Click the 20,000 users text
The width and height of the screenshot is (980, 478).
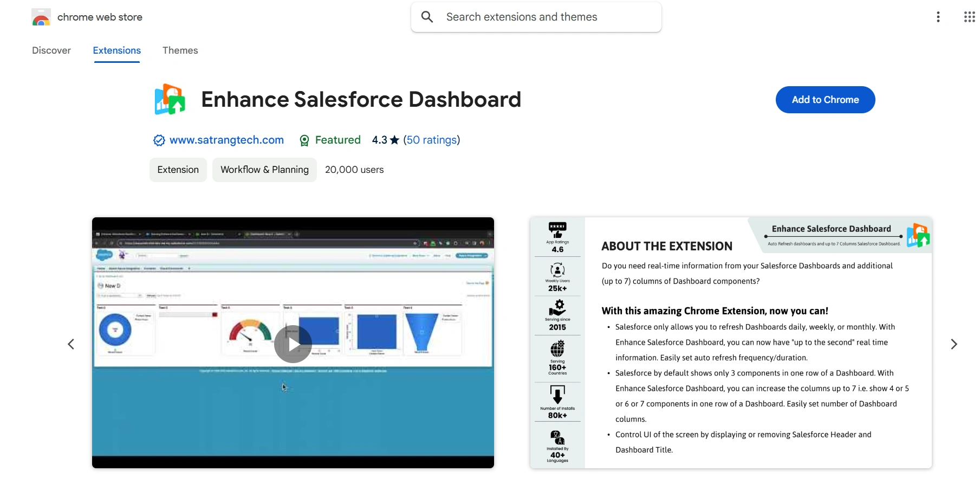[354, 170]
